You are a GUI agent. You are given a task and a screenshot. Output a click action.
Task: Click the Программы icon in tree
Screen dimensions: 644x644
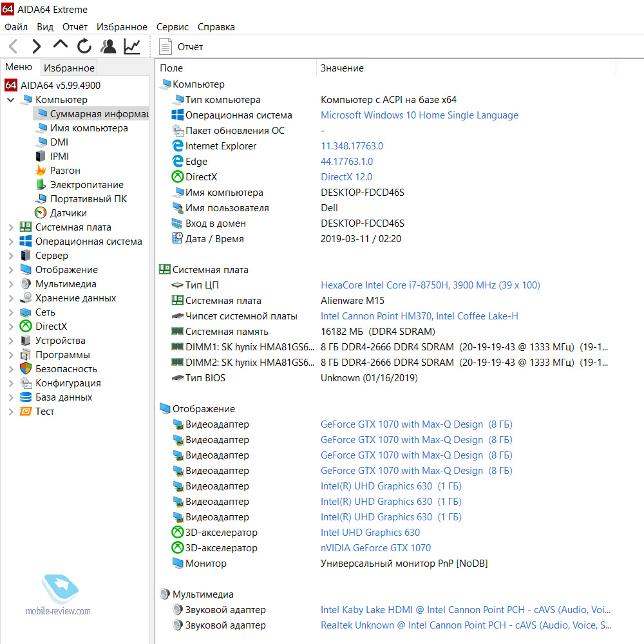pos(26,354)
